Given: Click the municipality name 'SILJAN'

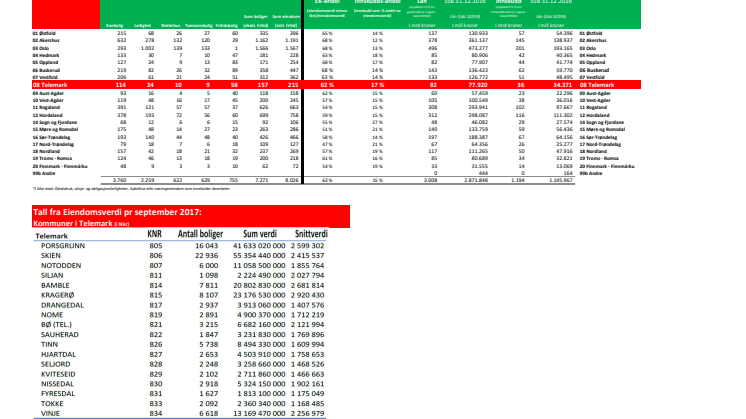Looking at the screenshot, I should tap(52, 275).
